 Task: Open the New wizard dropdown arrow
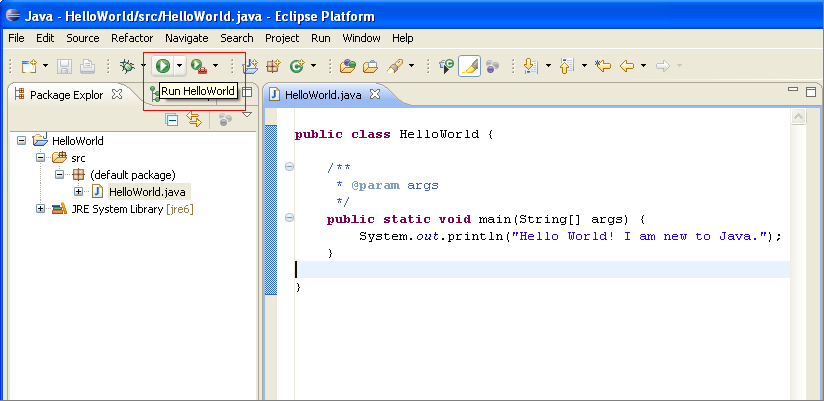tap(45, 66)
